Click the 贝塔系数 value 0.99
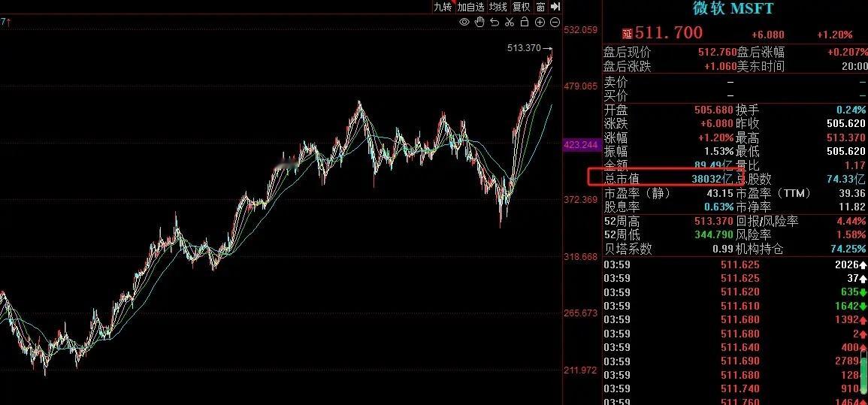This screenshot has height=405, width=868. click(723, 249)
